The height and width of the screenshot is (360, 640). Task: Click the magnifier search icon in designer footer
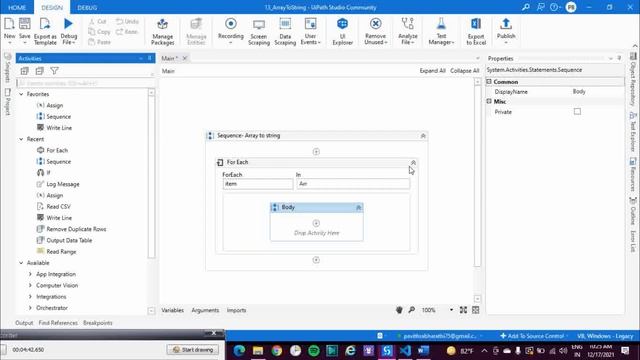tap(412, 310)
